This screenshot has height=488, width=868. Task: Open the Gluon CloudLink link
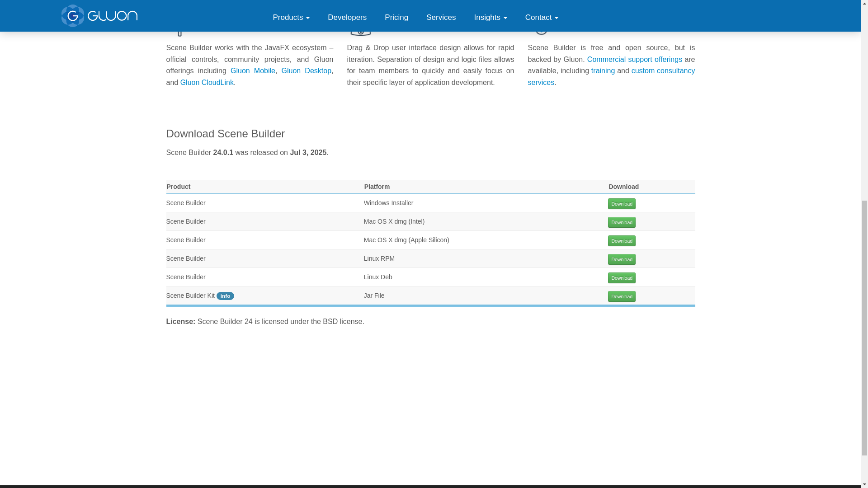(x=207, y=83)
